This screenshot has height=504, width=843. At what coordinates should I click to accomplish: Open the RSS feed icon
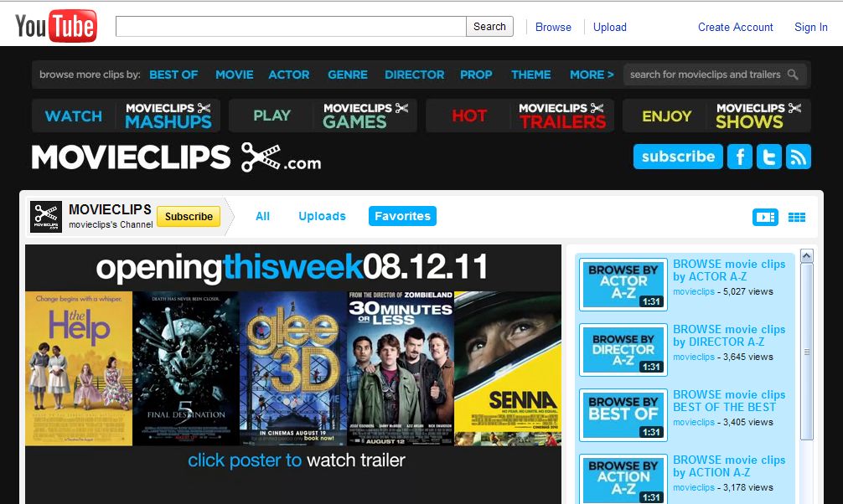798,157
